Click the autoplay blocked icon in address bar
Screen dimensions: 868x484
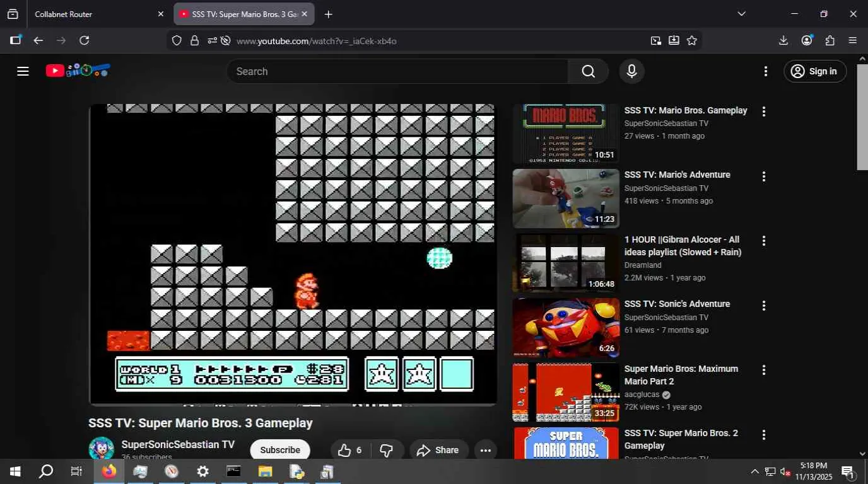click(x=225, y=40)
